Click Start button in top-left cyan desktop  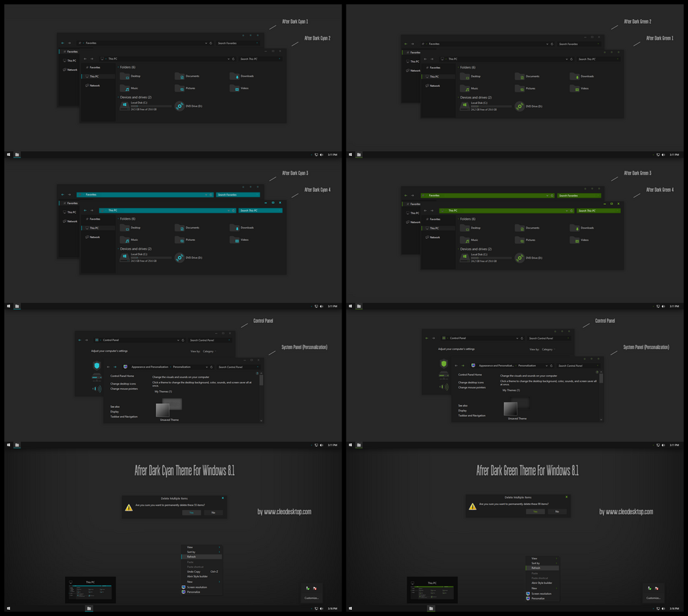click(x=8, y=155)
